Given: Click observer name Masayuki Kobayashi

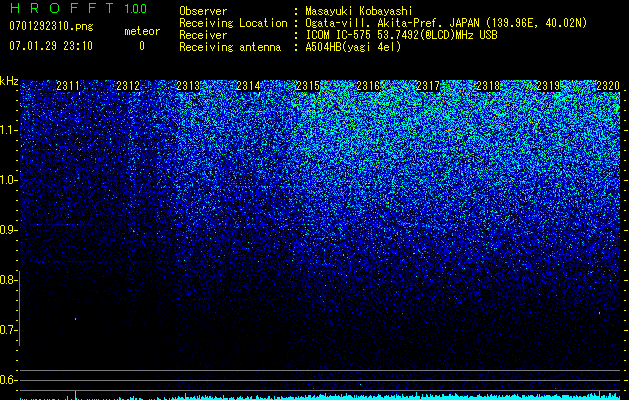Looking at the screenshot, I should (x=359, y=11).
